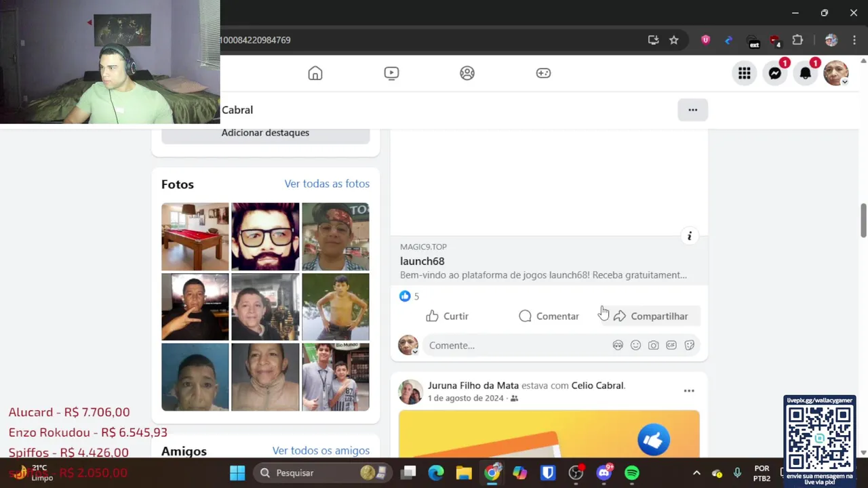This screenshot has width=868, height=488.
Task: Open Discord from the taskbar
Action: coord(604,472)
